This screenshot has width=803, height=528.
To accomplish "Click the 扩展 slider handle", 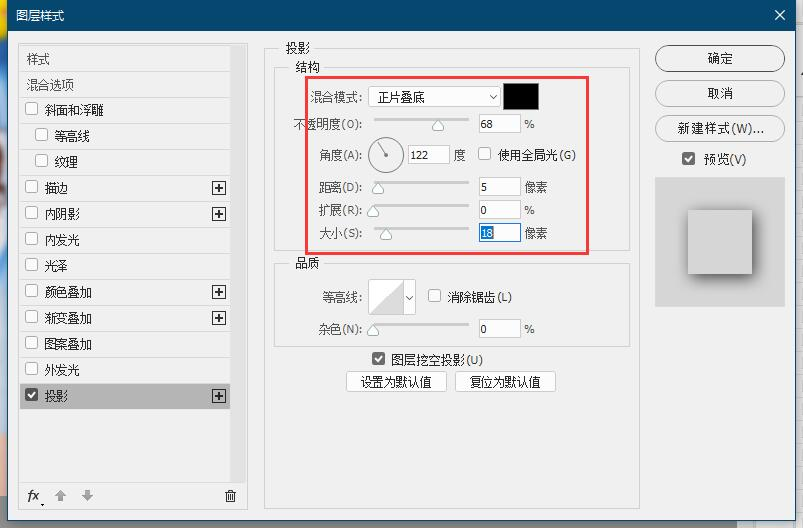I will [x=373, y=212].
